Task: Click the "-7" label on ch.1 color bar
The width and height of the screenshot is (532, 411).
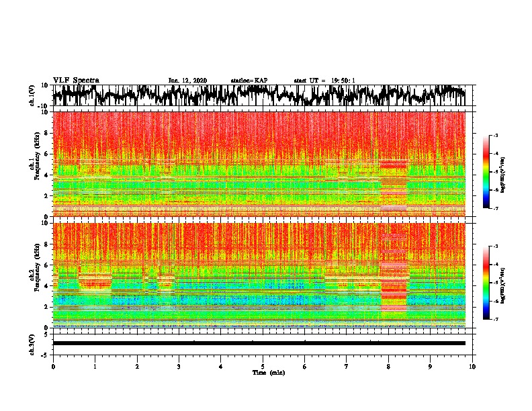Action: point(495,208)
